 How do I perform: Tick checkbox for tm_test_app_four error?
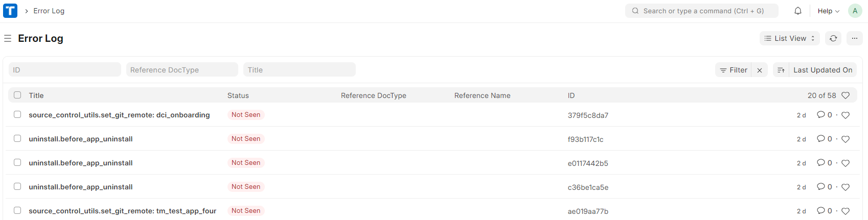tap(17, 210)
